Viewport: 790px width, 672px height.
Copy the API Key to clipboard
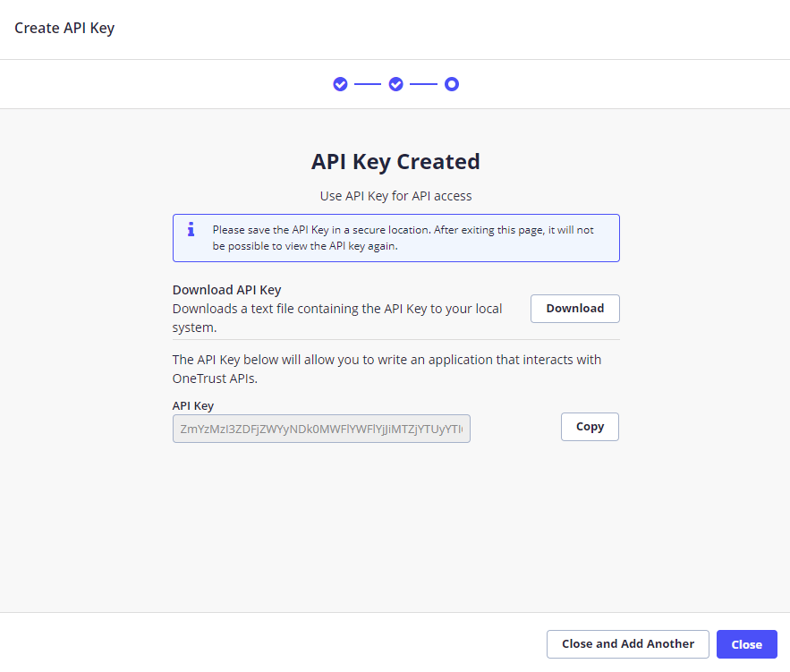589,426
